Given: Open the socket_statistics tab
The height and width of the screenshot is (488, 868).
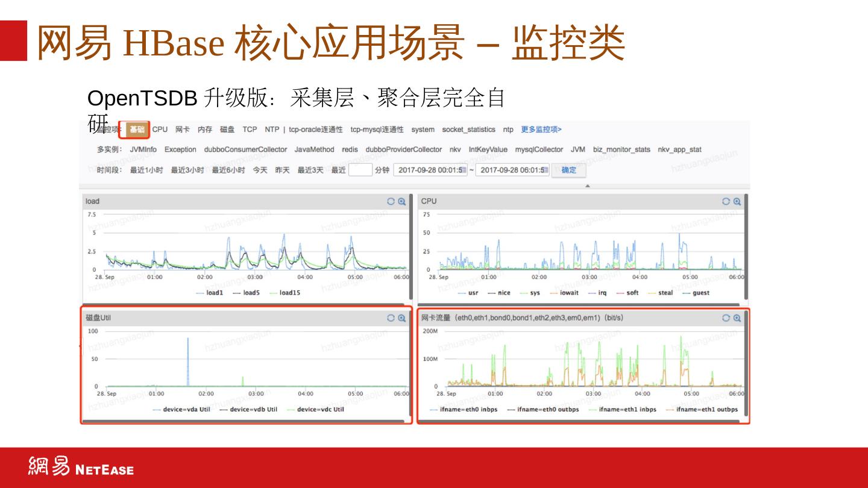Looking at the screenshot, I should tap(469, 130).
